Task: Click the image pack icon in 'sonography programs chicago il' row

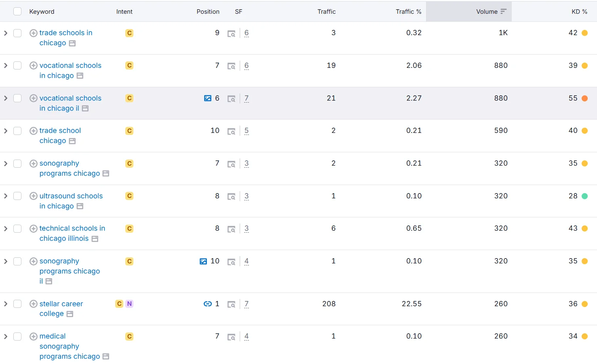Action: (203, 261)
